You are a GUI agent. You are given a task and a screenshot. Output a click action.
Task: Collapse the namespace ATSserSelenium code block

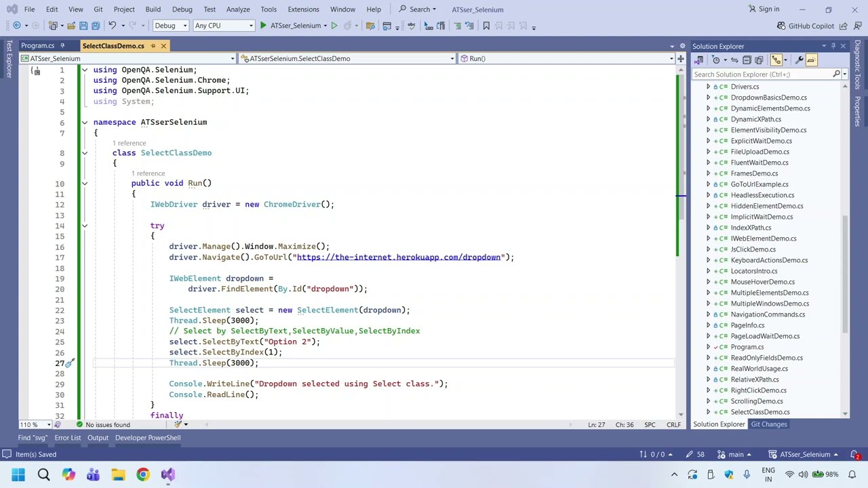(x=85, y=122)
